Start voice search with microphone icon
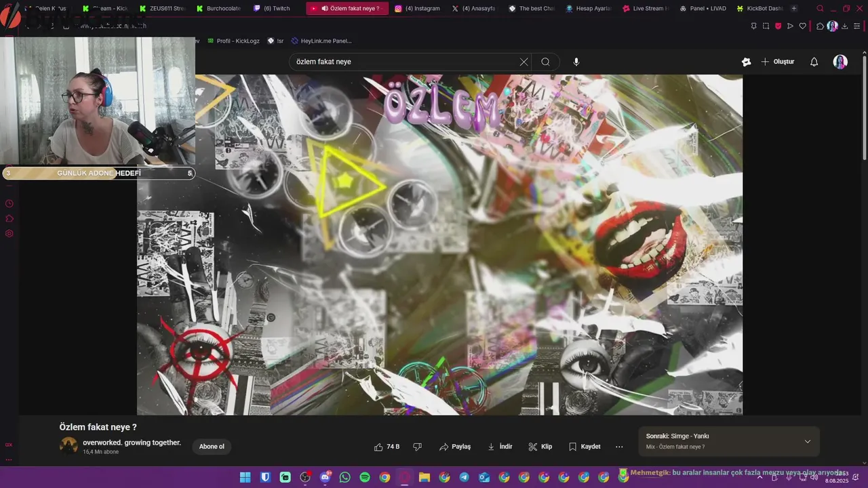 [576, 62]
